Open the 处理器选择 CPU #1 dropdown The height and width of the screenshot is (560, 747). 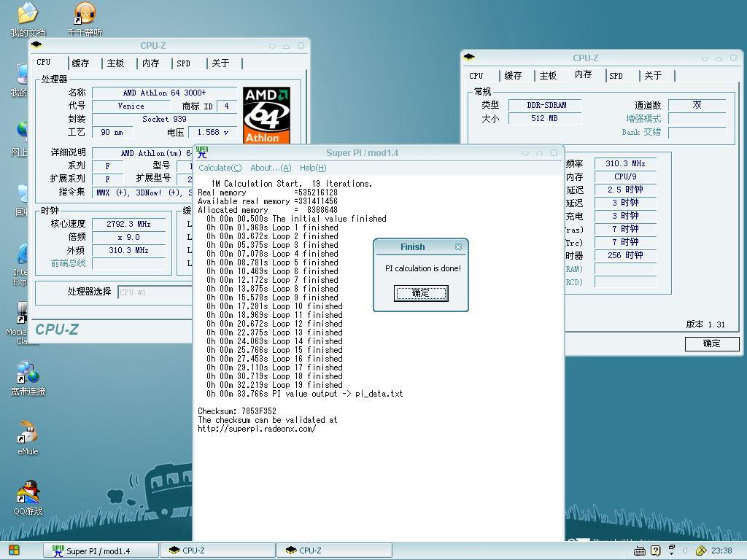[x=155, y=292]
